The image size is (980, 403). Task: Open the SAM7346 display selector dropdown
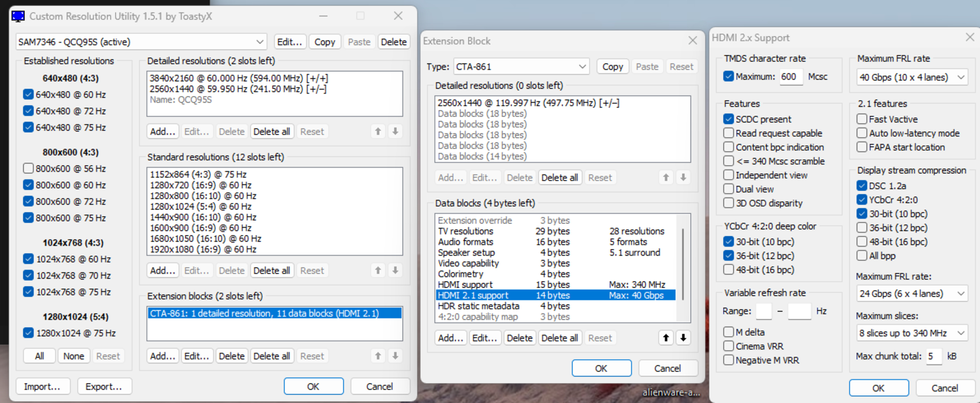point(141,42)
